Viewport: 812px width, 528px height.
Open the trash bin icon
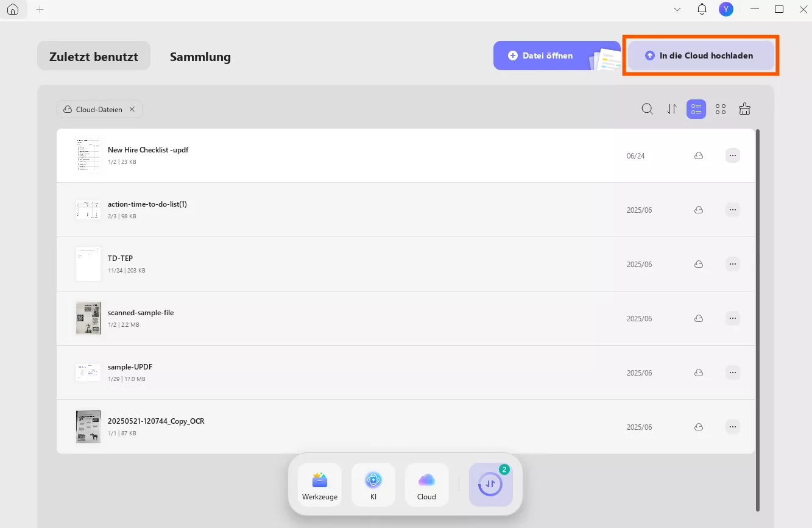coord(744,109)
